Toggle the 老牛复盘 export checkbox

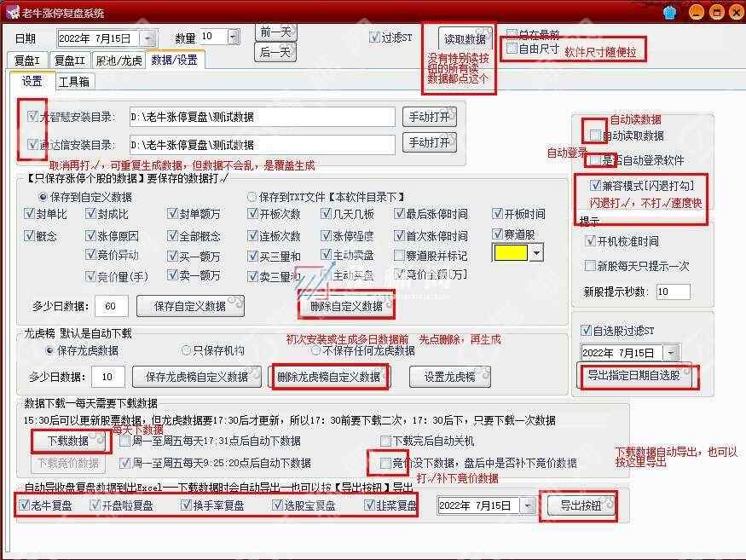(24, 505)
